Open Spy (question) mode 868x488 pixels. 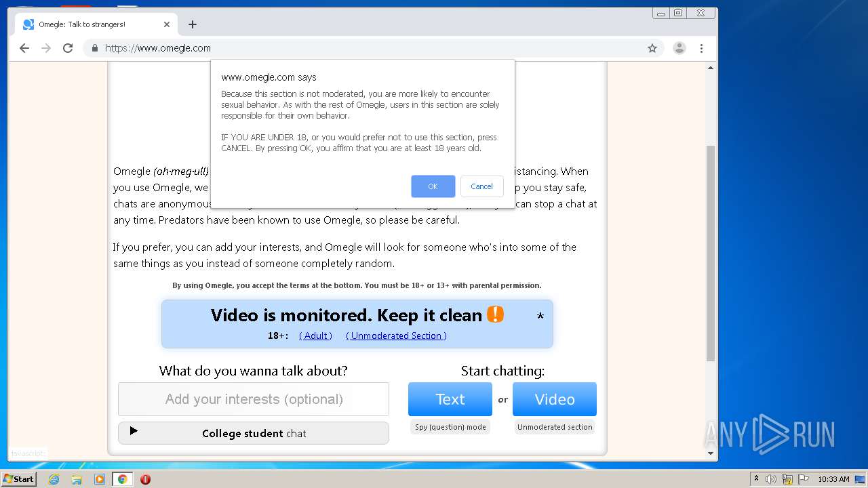[x=450, y=427]
